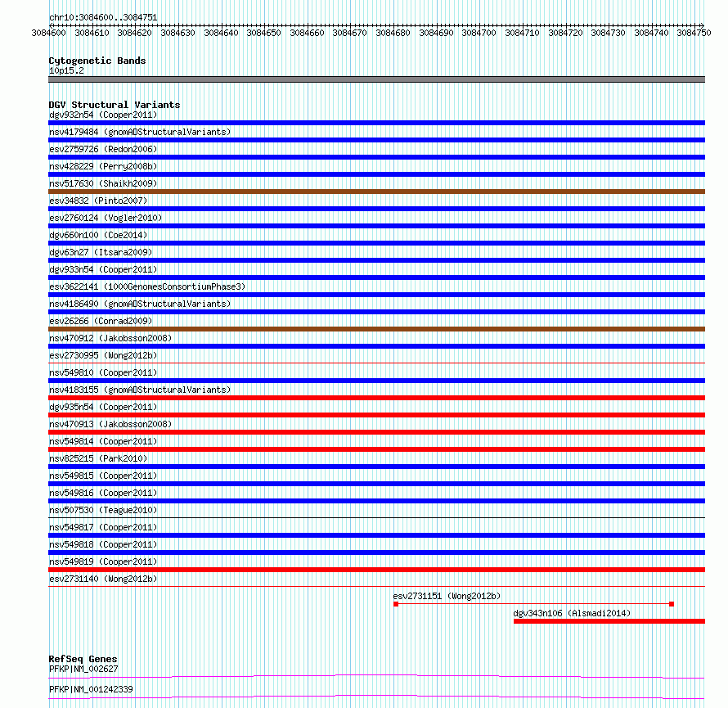Open dgv343n106 (Alsmadi2014) label
The image size is (728, 708).
coord(572,613)
